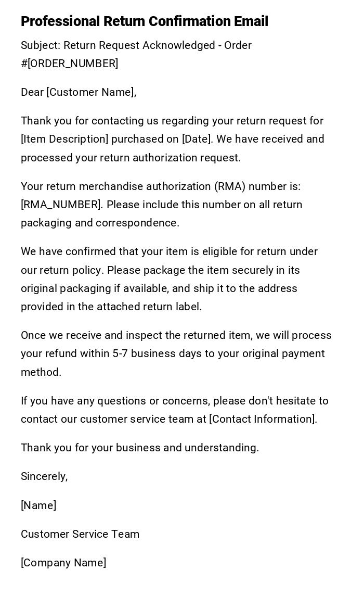Click the [Company Name] placeholder
This screenshot has height=595, width=364.
pyautogui.click(x=63, y=563)
